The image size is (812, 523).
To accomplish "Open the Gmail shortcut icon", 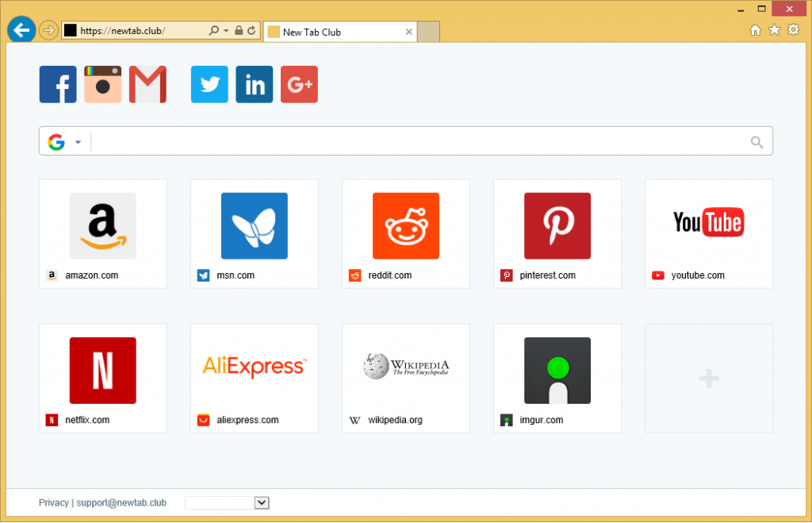I will click(x=147, y=84).
